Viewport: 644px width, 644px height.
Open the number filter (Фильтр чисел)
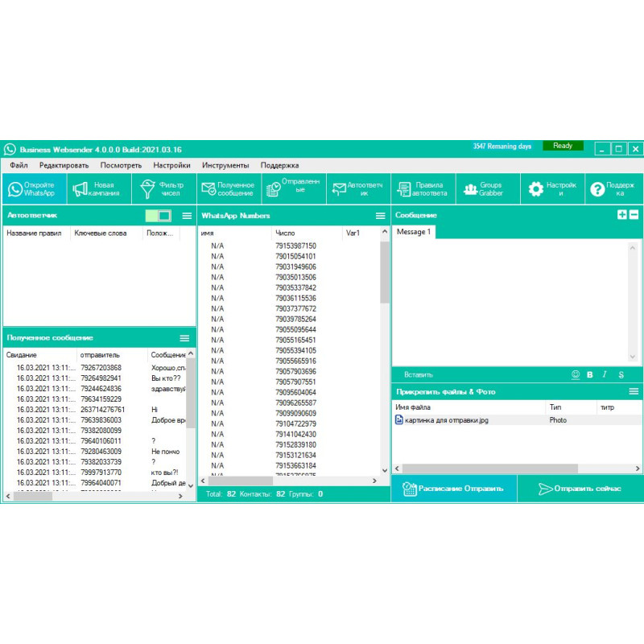pyautogui.click(x=163, y=189)
